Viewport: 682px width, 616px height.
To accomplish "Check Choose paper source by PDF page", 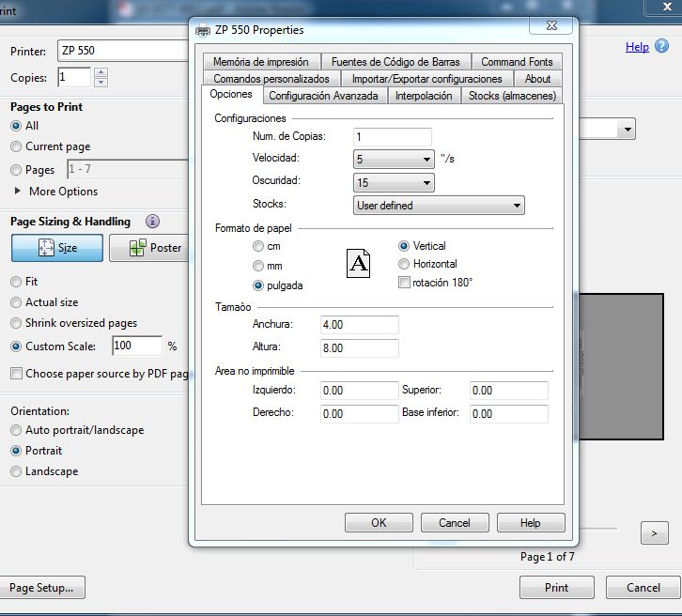I will coord(16,374).
